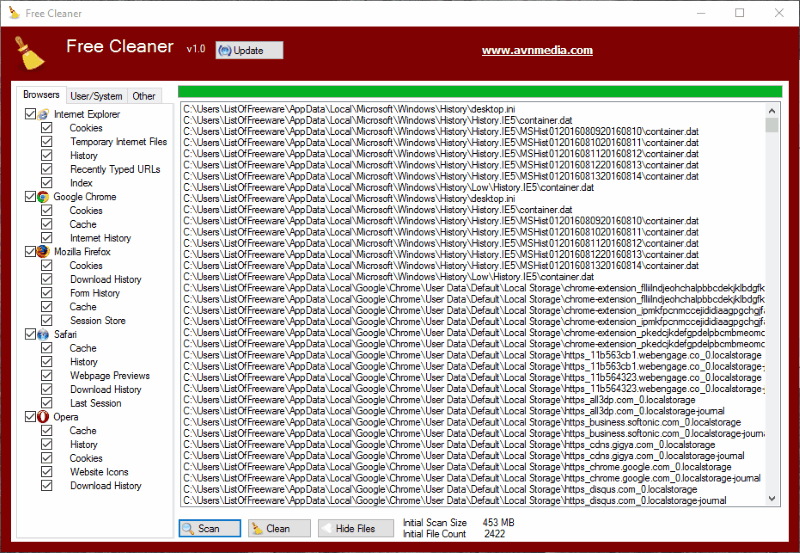Uncheck Chrome Internet History checkbox
Image resolution: width=800 pixels, height=553 pixels.
coord(46,238)
